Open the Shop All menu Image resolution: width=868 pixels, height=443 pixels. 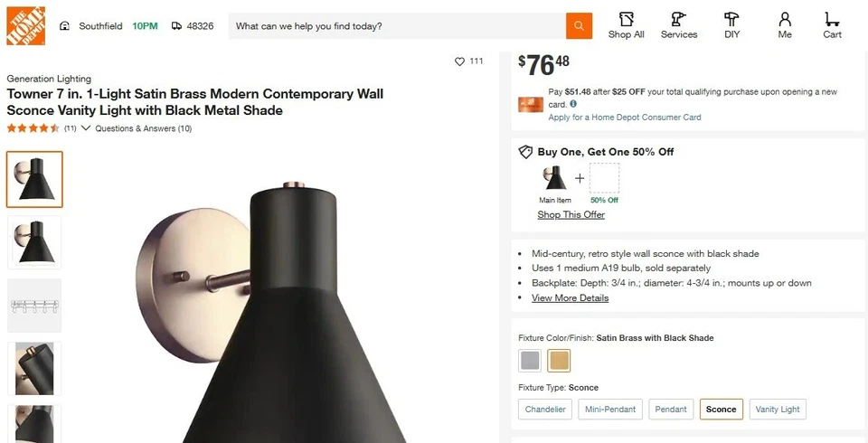click(626, 25)
